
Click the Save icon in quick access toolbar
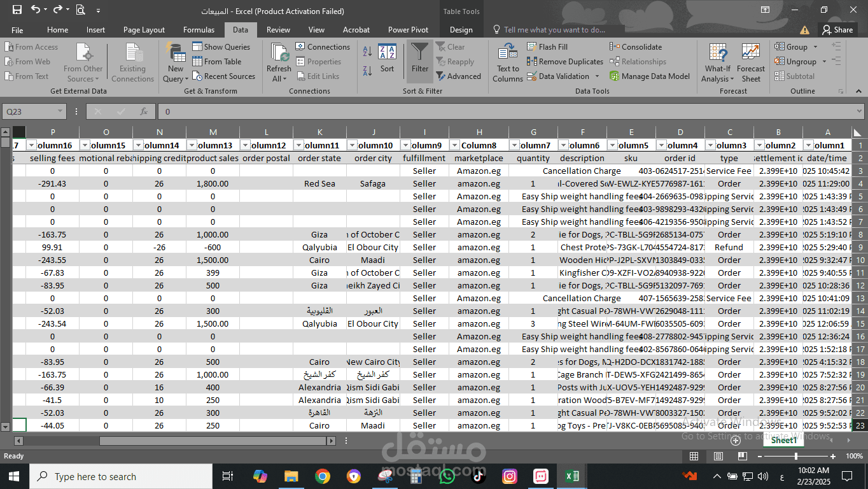pos(17,10)
